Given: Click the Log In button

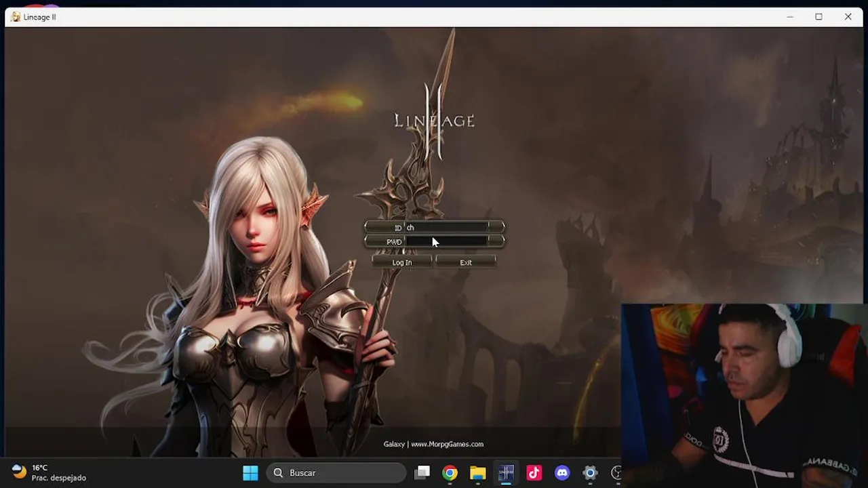Looking at the screenshot, I should [x=402, y=262].
